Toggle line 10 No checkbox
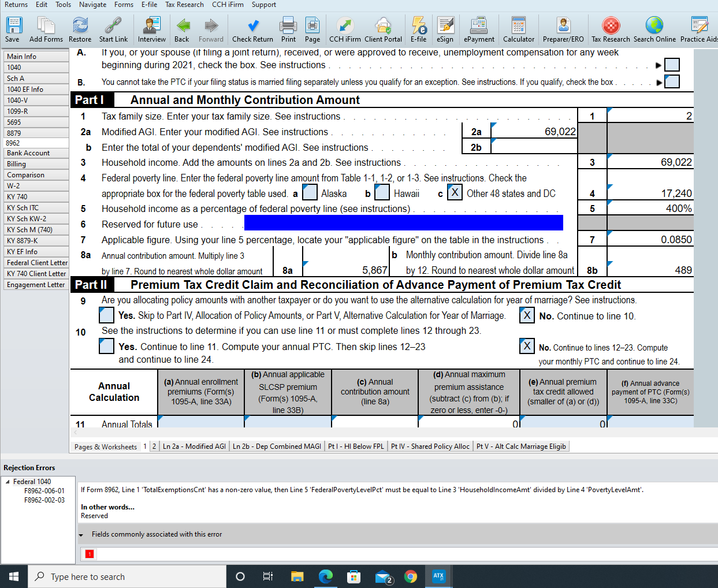This screenshot has height=588, width=718. pos(527,346)
